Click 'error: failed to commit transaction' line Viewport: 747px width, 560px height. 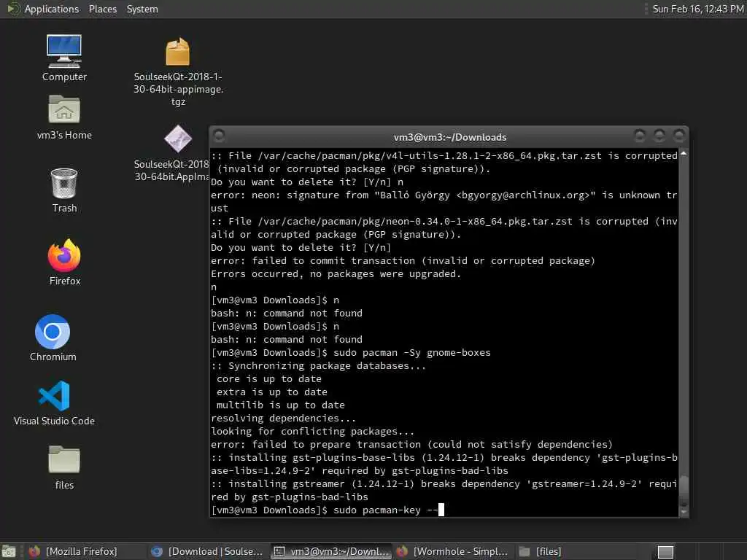click(x=403, y=260)
